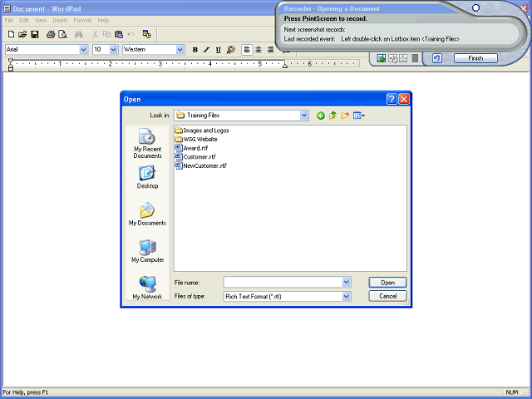
Task: Expand the Arial font dropdown
Action: coord(83,50)
